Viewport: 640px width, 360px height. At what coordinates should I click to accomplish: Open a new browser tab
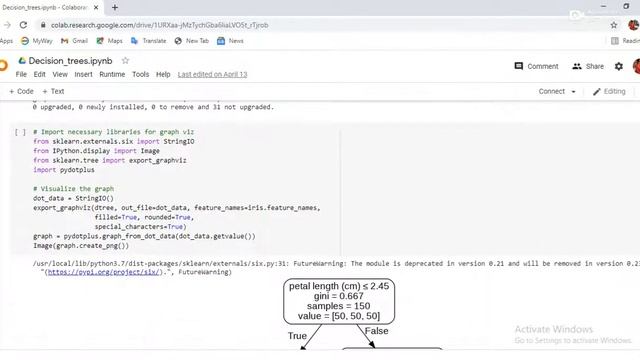tap(115, 7)
